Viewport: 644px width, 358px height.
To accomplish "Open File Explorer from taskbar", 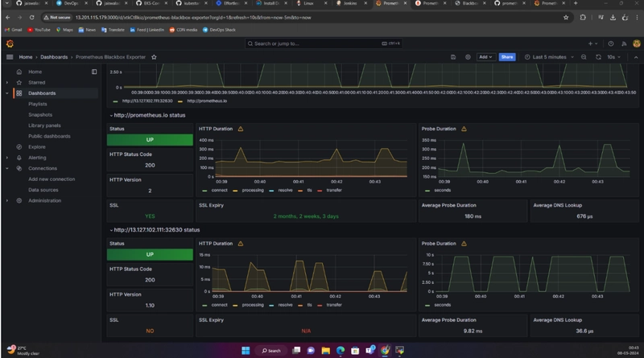I will (x=326, y=350).
